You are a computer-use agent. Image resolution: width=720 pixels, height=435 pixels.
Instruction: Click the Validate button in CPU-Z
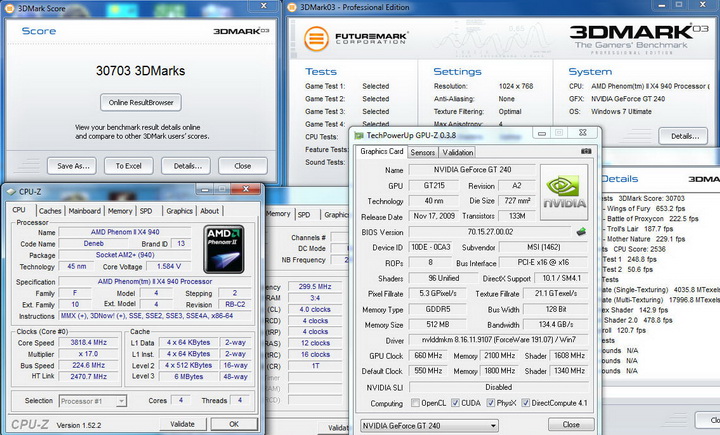pyautogui.click(x=183, y=424)
